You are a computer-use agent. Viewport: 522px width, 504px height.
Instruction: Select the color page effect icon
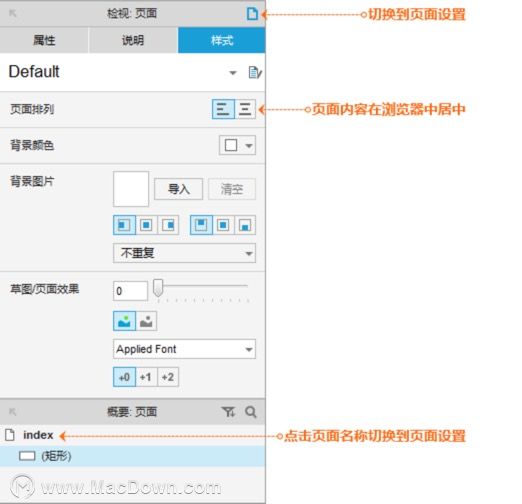tap(124, 321)
